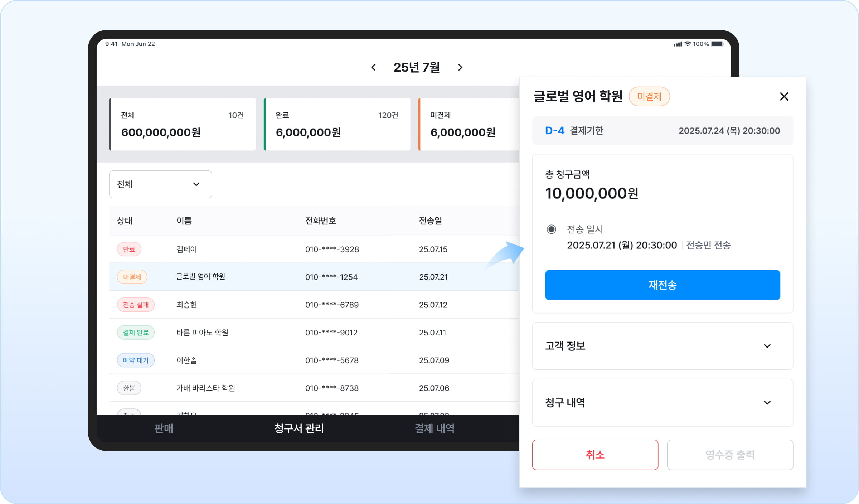This screenshot has height=504, width=859.
Task: Click the 상태 column header
Action: (x=125, y=220)
